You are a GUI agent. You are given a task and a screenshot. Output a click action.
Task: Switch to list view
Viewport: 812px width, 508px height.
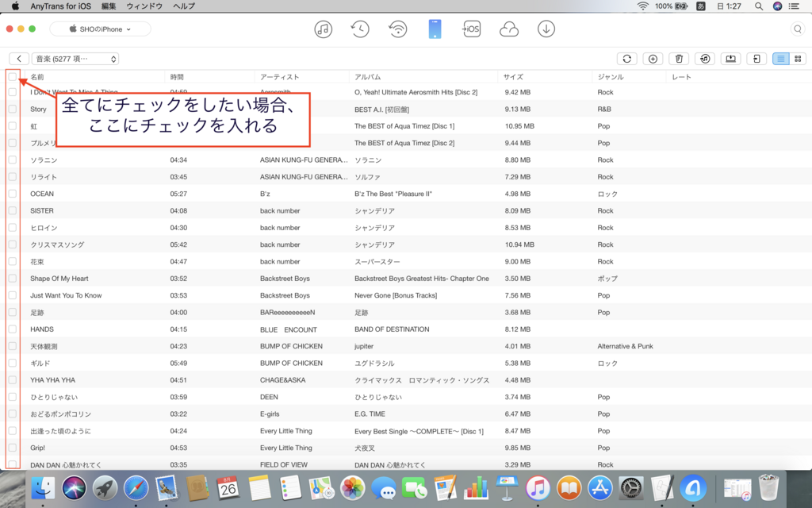click(780, 59)
